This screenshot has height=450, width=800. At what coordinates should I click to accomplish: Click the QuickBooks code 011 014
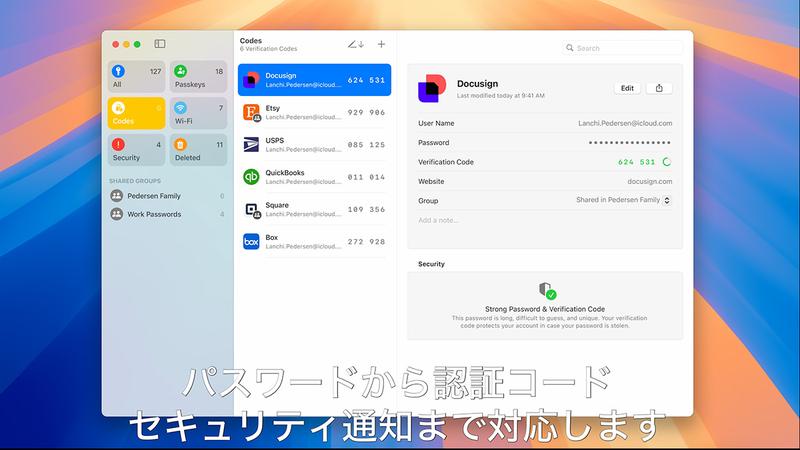coord(366,178)
